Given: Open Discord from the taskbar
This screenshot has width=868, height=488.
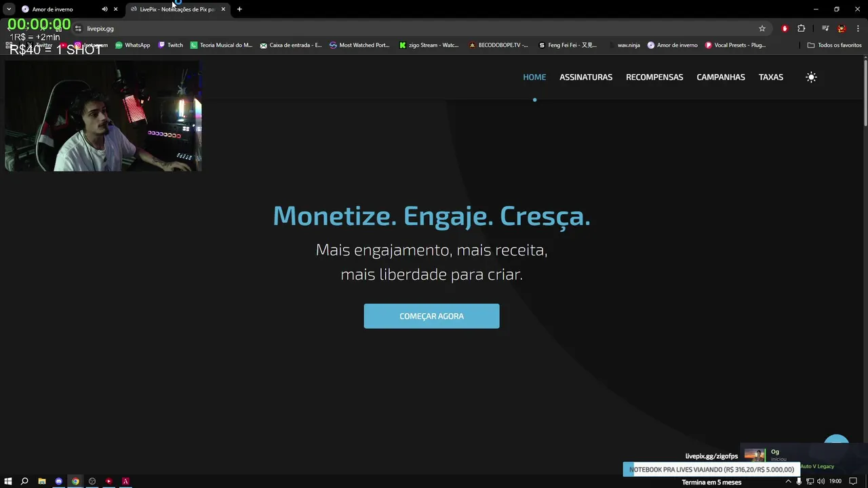Looking at the screenshot, I should 59,481.
